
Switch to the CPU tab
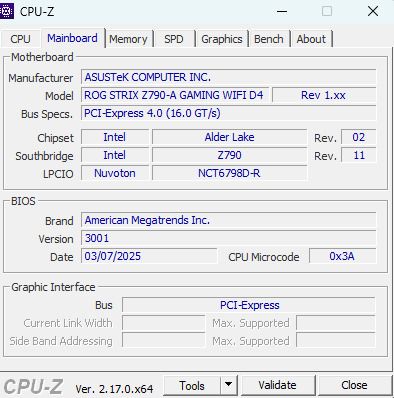coord(20,39)
